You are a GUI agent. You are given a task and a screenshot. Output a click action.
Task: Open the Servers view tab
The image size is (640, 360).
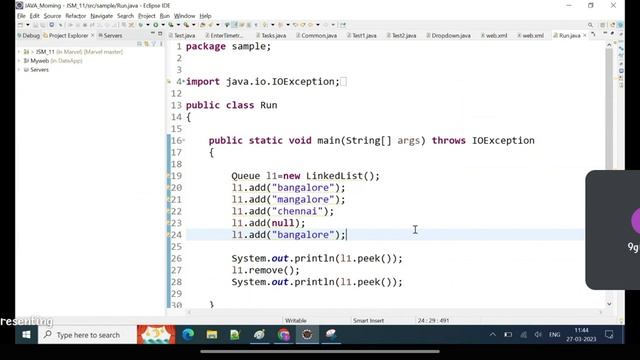point(110,36)
